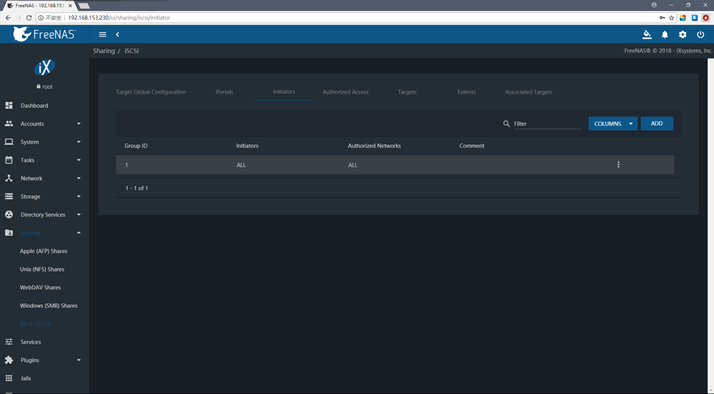
Task: Open row actions menu for group 1
Action: [x=618, y=164]
